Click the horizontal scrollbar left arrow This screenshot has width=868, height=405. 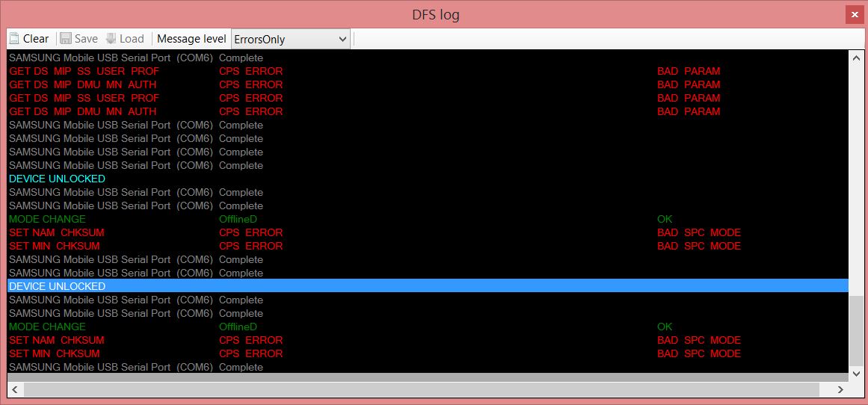click(x=15, y=389)
